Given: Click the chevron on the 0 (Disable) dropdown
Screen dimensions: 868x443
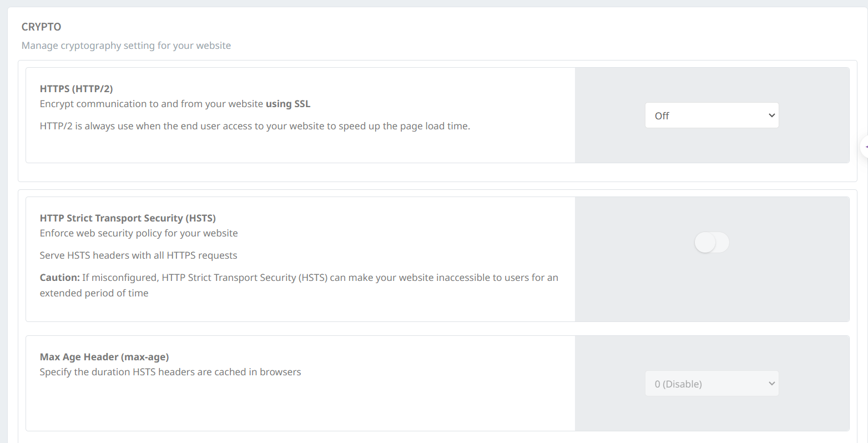Looking at the screenshot, I should click(x=771, y=384).
